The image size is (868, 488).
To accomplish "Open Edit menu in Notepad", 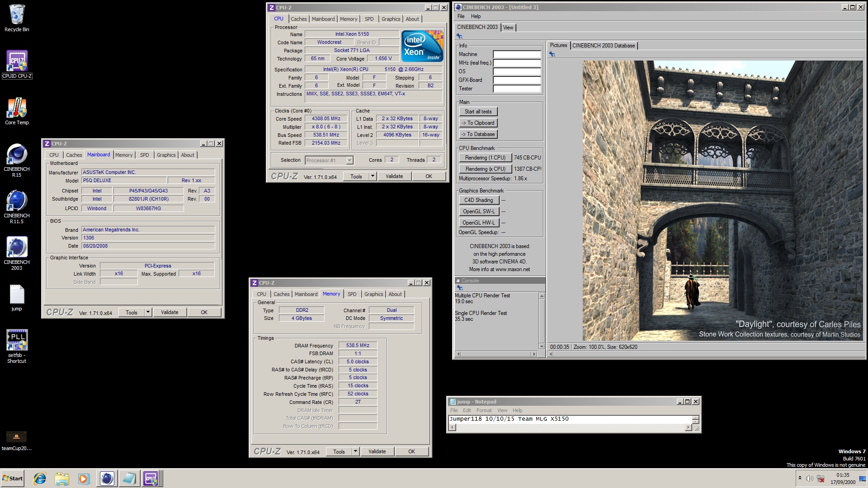I will coord(467,410).
